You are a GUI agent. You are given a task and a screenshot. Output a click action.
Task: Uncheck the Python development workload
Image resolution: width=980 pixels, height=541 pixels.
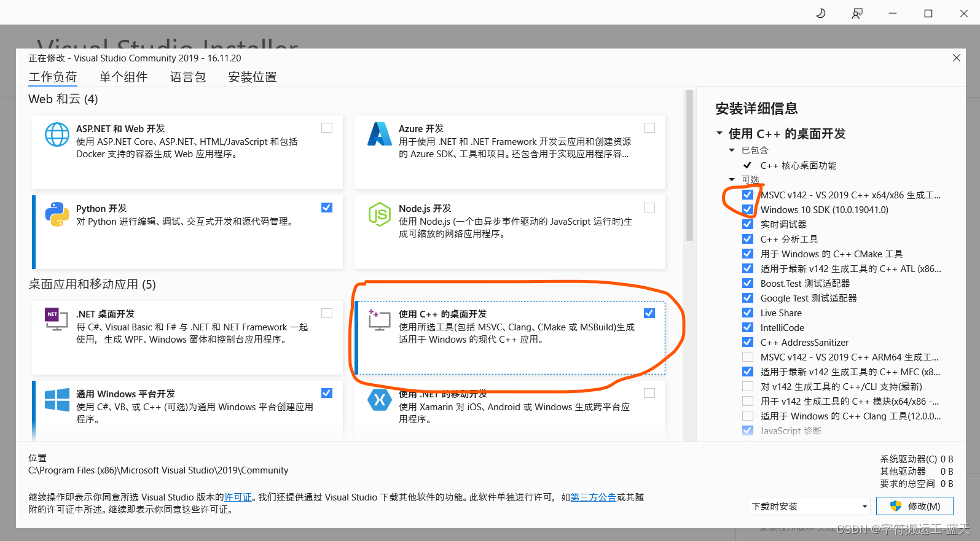[x=327, y=208]
